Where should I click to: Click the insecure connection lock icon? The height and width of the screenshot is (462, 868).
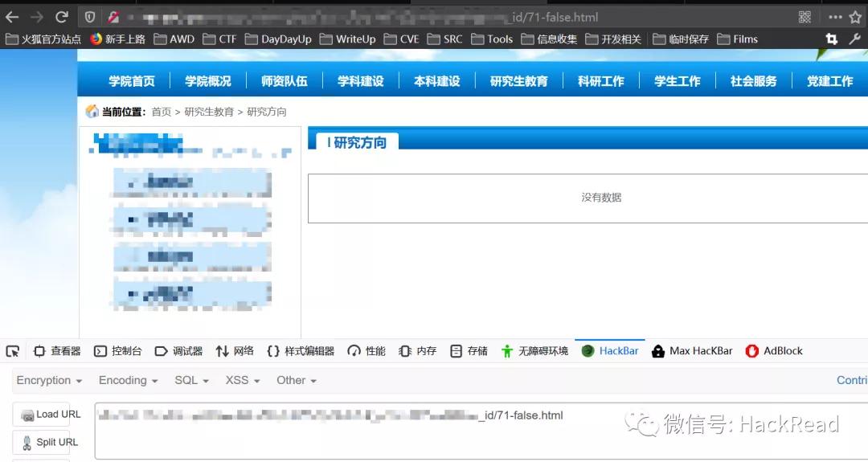tap(113, 17)
